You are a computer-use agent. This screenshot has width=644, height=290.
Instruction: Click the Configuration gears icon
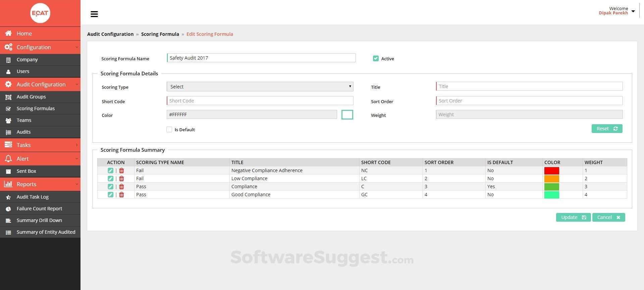8,47
